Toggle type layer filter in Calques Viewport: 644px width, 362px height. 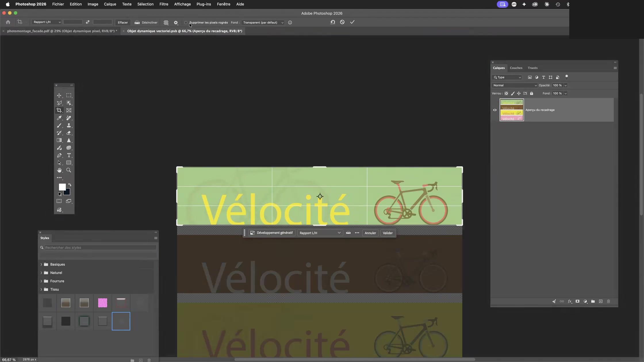tap(543, 77)
